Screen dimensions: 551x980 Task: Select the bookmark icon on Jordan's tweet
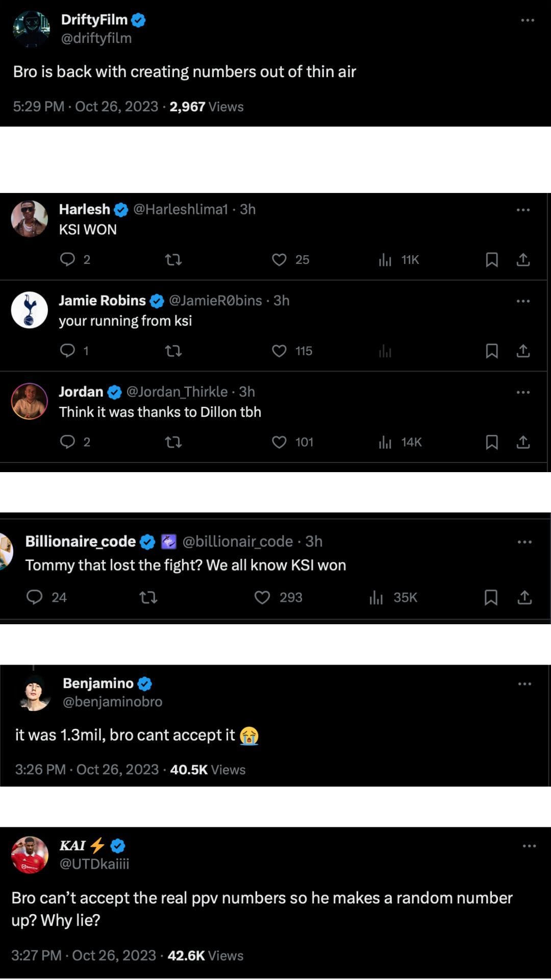pyautogui.click(x=492, y=442)
